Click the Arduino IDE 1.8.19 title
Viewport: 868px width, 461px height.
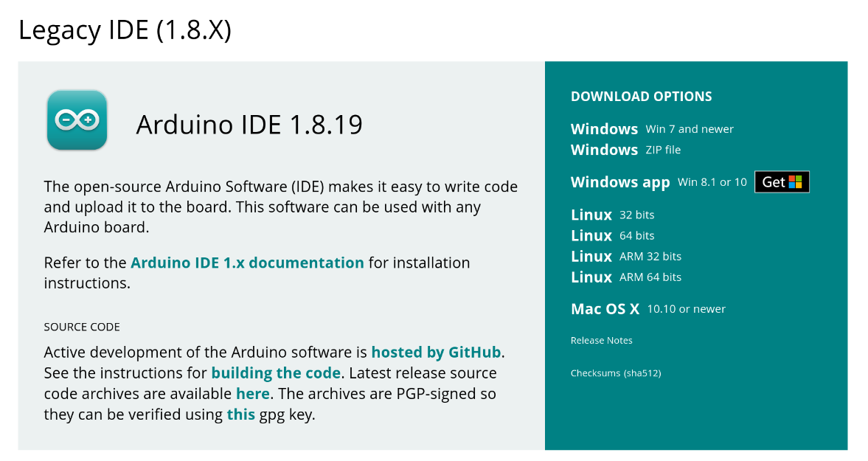coord(249,125)
